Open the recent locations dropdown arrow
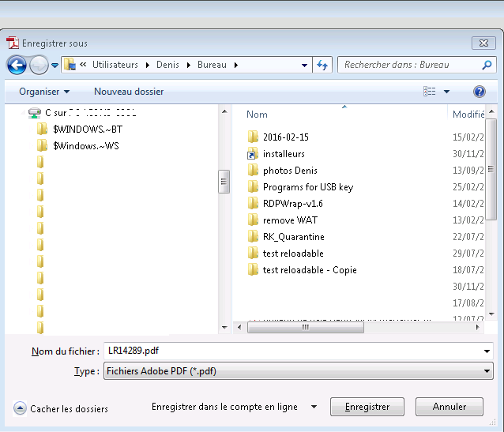The image size is (504, 432). point(55,66)
